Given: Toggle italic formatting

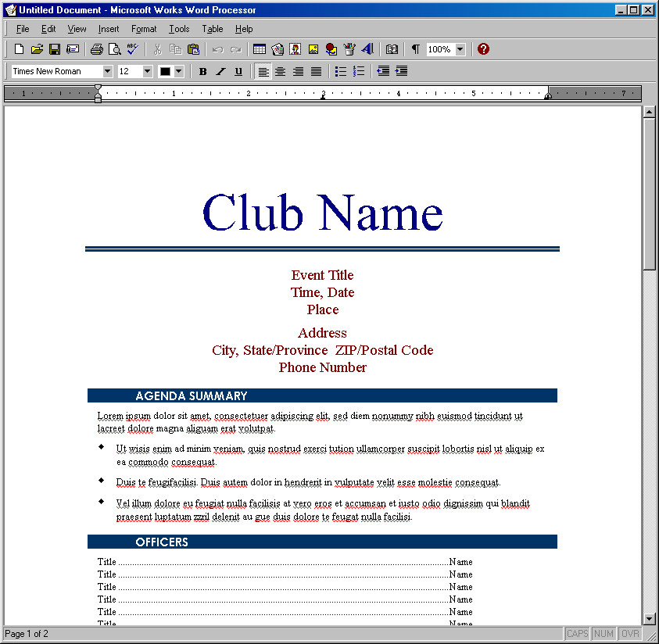Looking at the screenshot, I should (x=220, y=71).
